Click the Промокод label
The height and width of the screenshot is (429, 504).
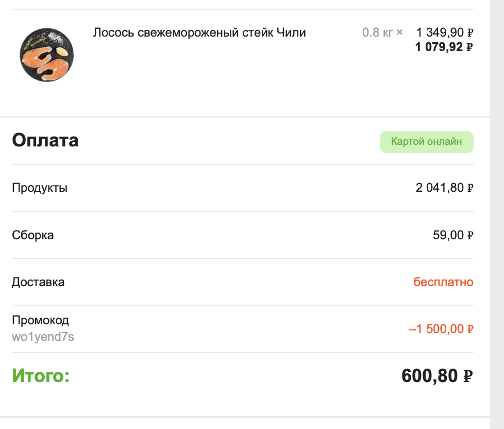(41, 320)
